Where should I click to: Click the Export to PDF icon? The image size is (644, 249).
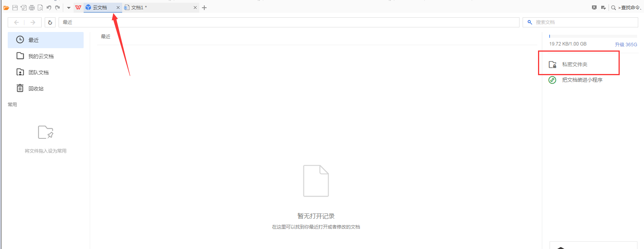(x=24, y=8)
